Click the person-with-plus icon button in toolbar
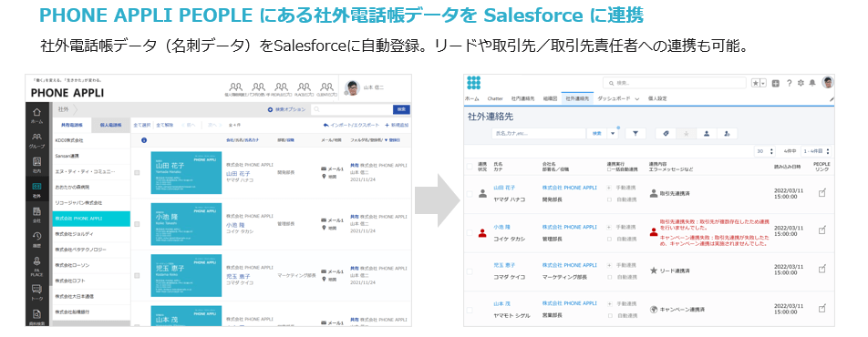 coord(727,133)
